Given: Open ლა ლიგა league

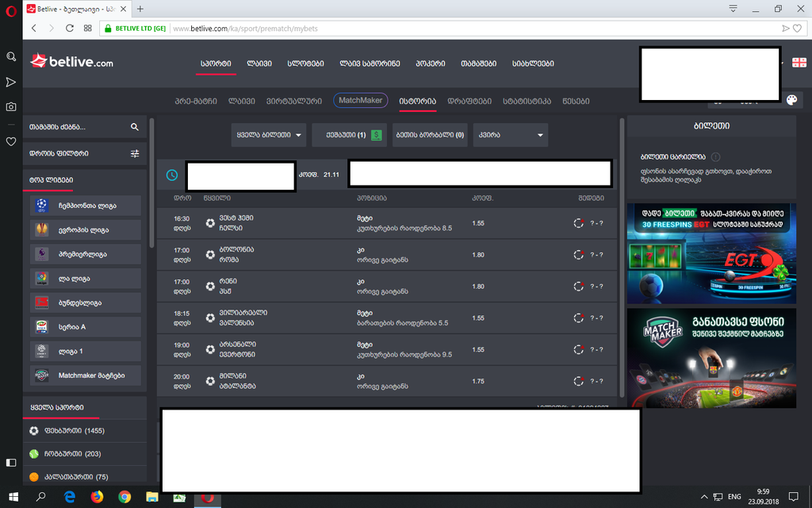Looking at the screenshot, I should [86, 279].
